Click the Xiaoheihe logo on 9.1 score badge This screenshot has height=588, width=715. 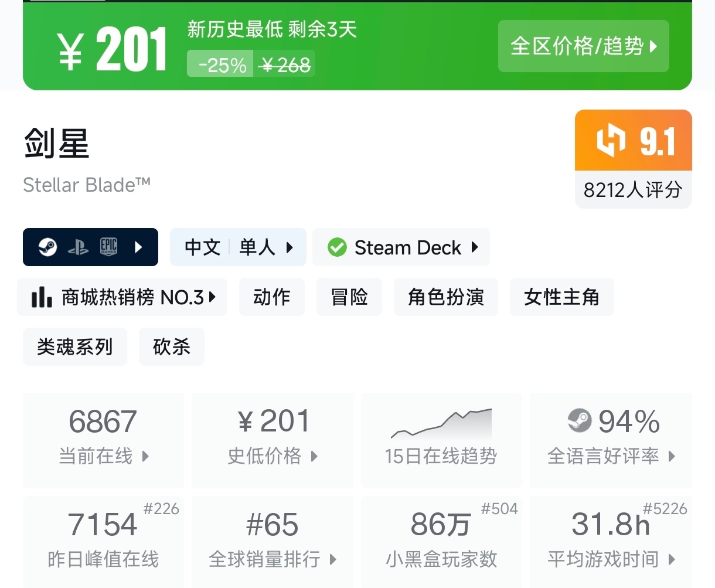pyautogui.click(x=611, y=141)
